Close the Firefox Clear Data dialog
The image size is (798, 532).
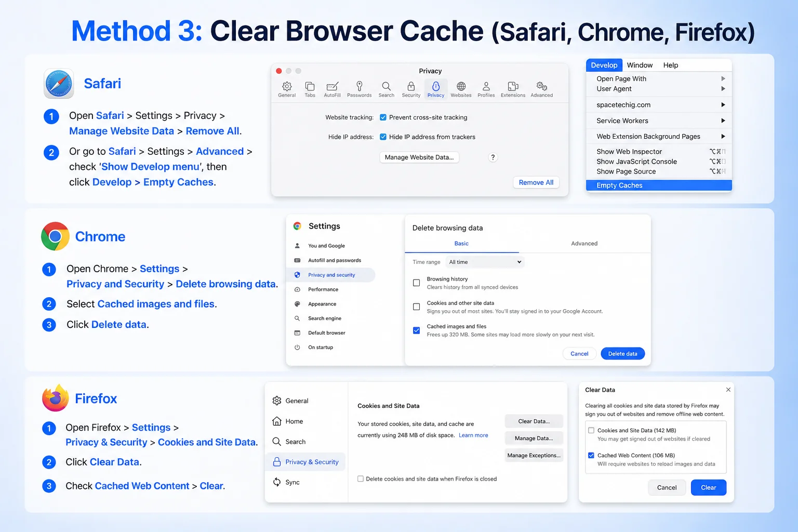pyautogui.click(x=728, y=390)
